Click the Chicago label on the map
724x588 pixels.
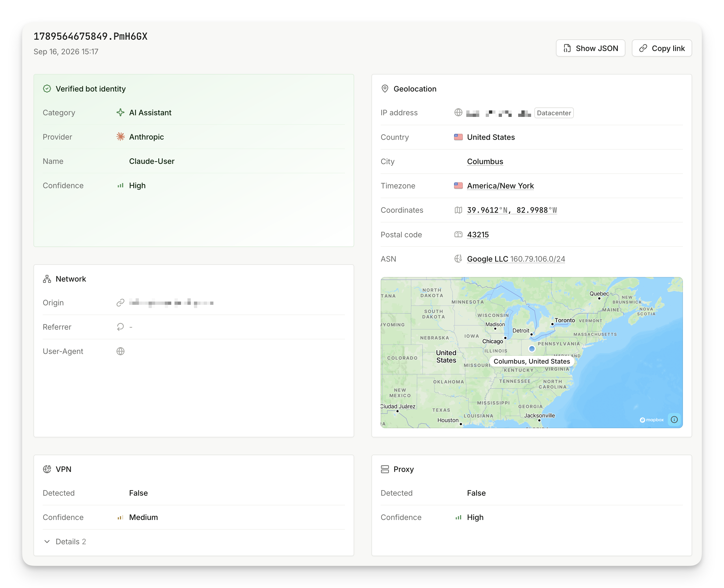point(492,341)
